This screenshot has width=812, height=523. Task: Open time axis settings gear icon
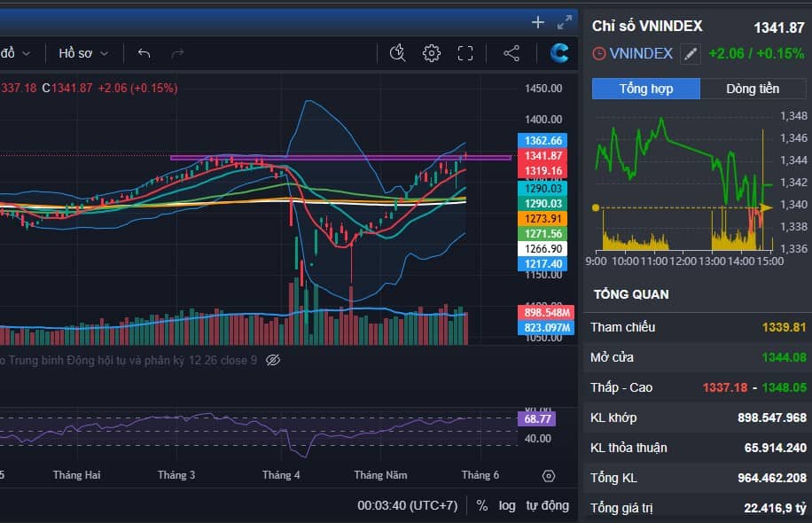point(549,476)
